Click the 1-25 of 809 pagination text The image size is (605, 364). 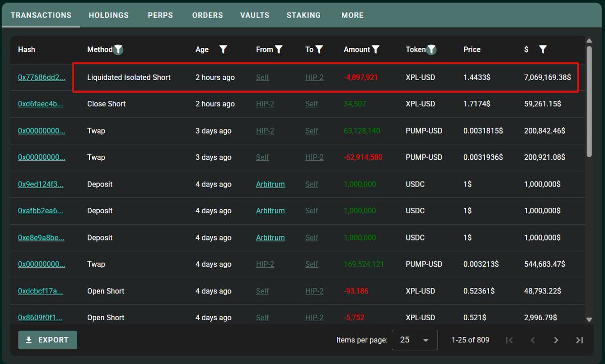tap(470, 340)
